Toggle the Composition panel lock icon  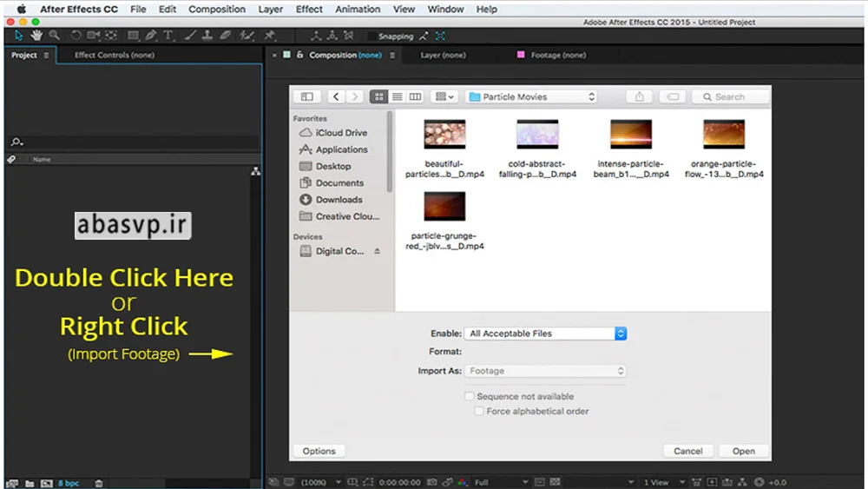pos(299,55)
